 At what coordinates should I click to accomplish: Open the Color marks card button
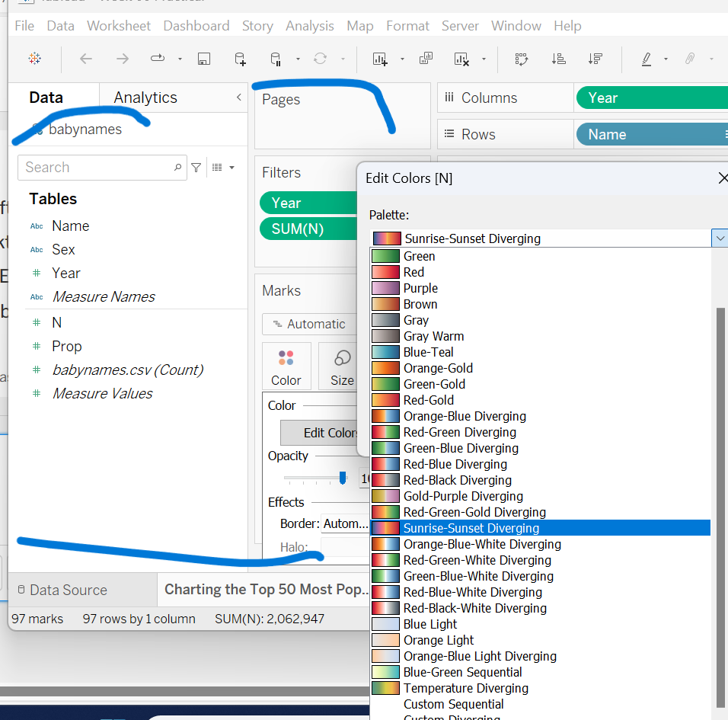pos(286,366)
